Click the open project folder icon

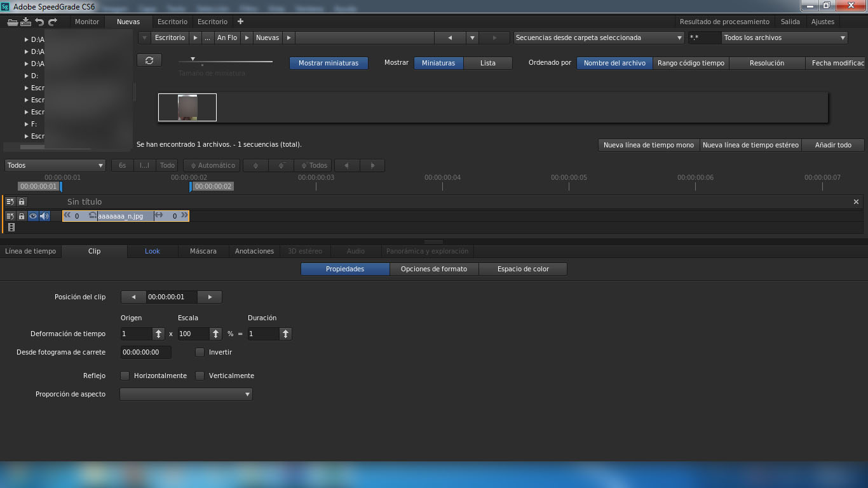pos(12,22)
